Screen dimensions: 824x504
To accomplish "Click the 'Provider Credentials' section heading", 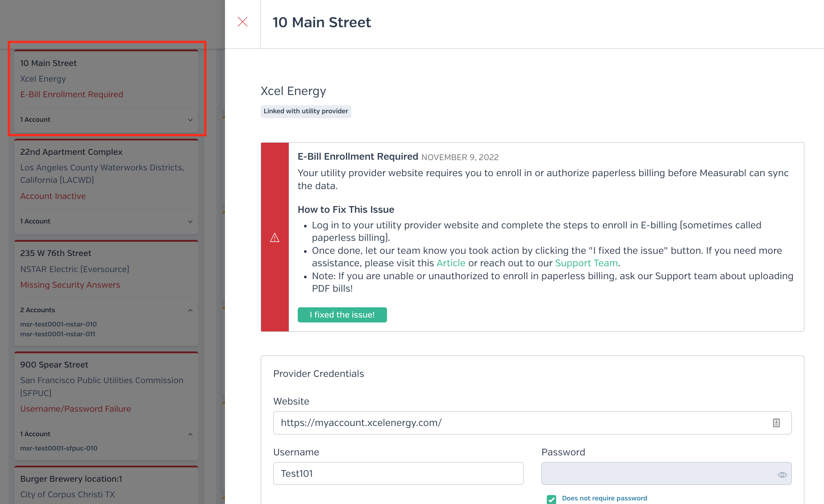I will point(318,374).
